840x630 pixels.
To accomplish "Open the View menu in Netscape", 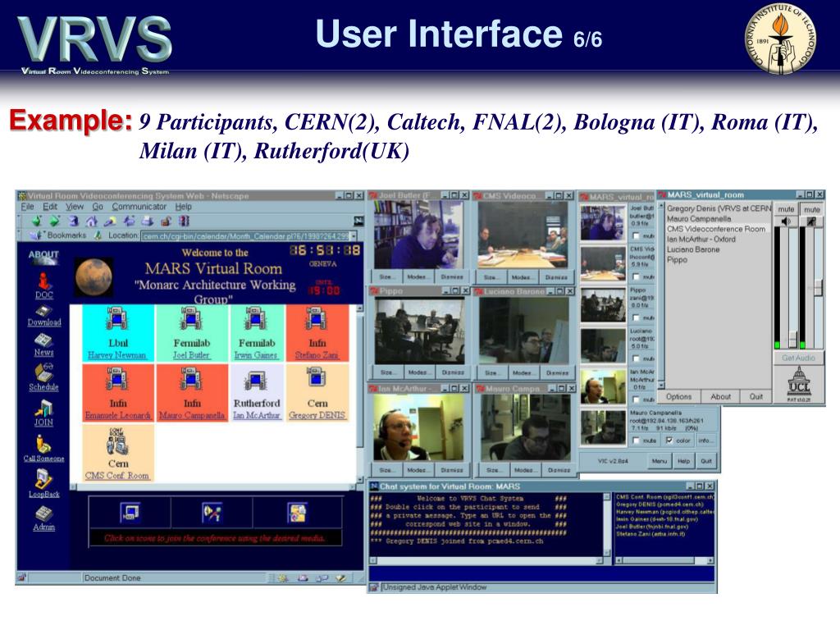I will tap(75, 207).
